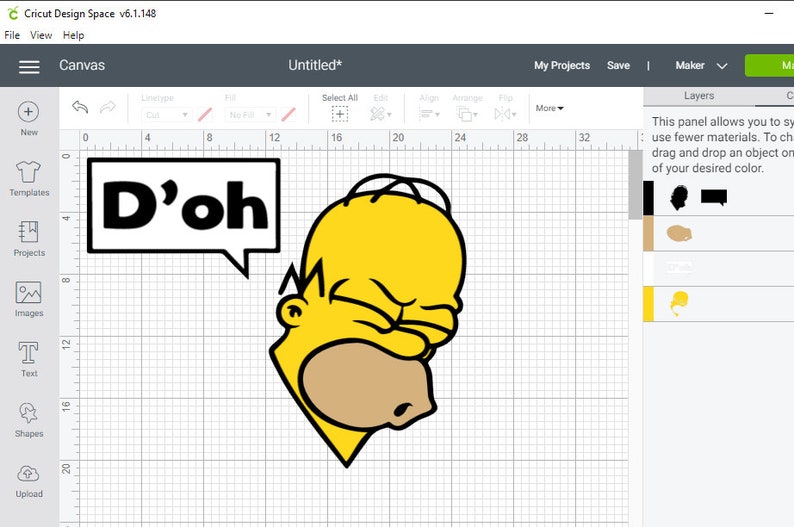The height and width of the screenshot is (527, 794).
Task: Open the Maker machine dropdown
Action: point(701,66)
